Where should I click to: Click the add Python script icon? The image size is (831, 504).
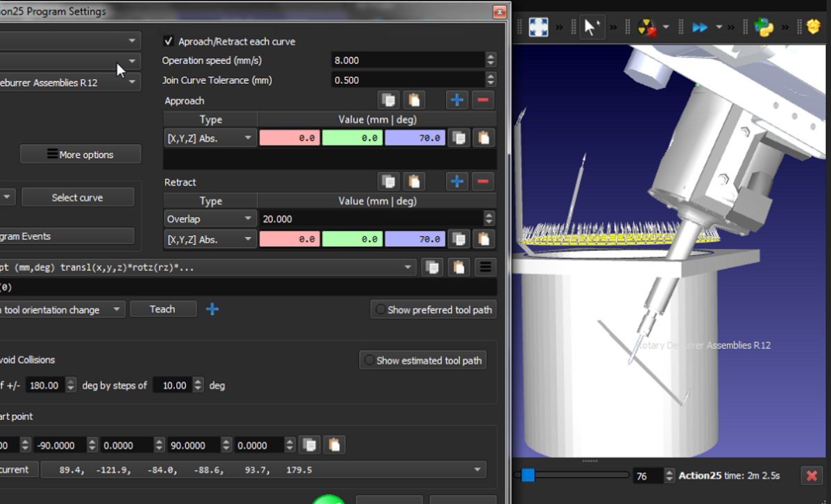(x=764, y=27)
